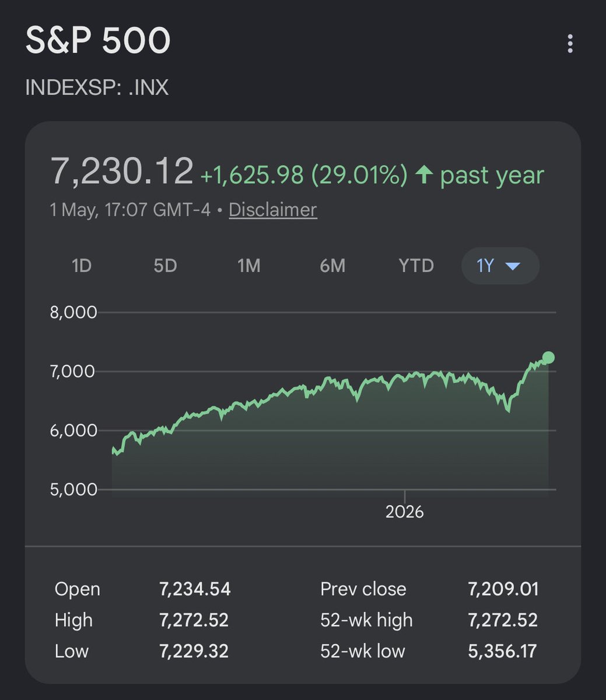Image resolution: width=606 pixels, height=700 pixels.
Task: Click the '1 May, 17:07 GMT-4' timestamp
Action: pyautogui.click(x=130, y=210)
